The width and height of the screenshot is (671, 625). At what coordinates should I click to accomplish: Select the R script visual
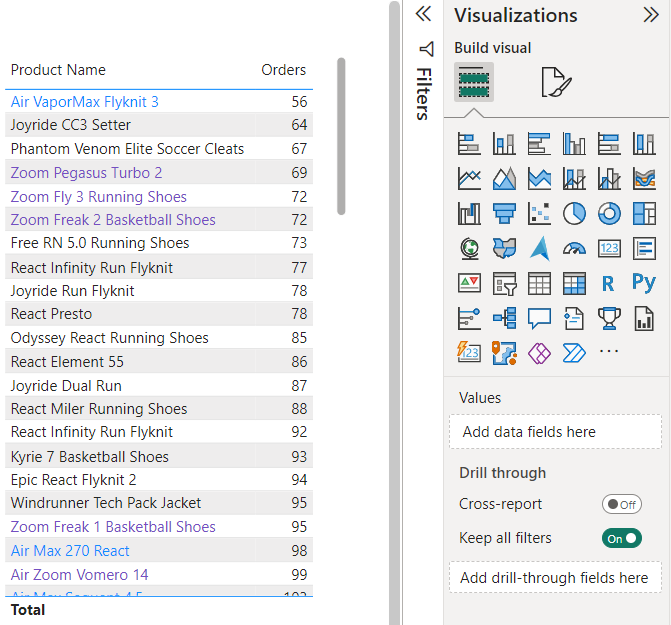(608, 284)
